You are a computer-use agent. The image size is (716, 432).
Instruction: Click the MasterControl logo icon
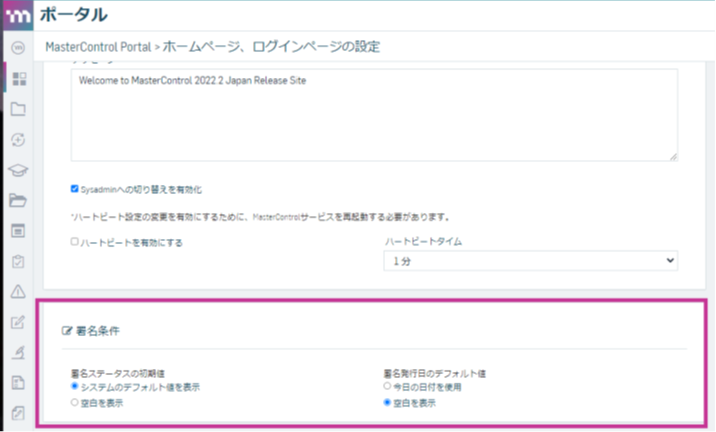18,16
